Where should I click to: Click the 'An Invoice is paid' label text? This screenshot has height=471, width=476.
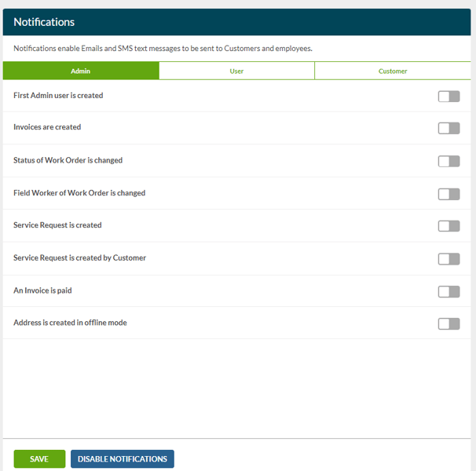[42, 290]
